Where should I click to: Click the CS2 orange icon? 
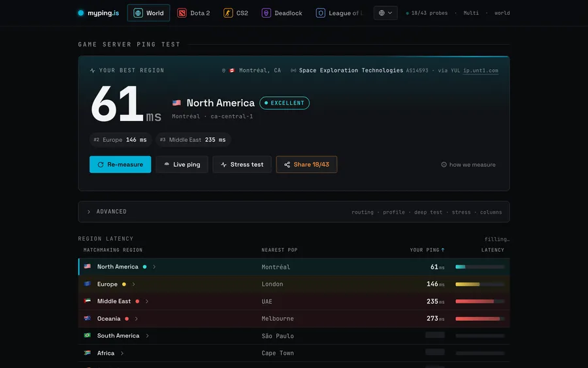click(x=228, y=13)
